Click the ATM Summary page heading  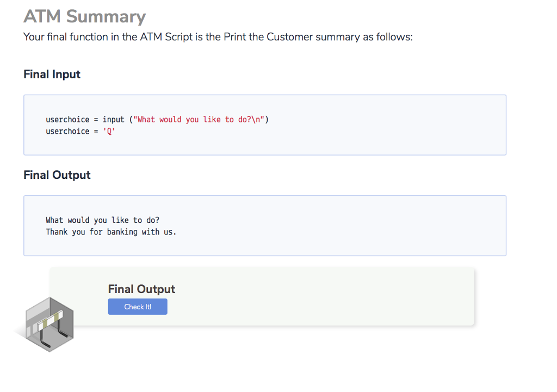pos(84,16)
